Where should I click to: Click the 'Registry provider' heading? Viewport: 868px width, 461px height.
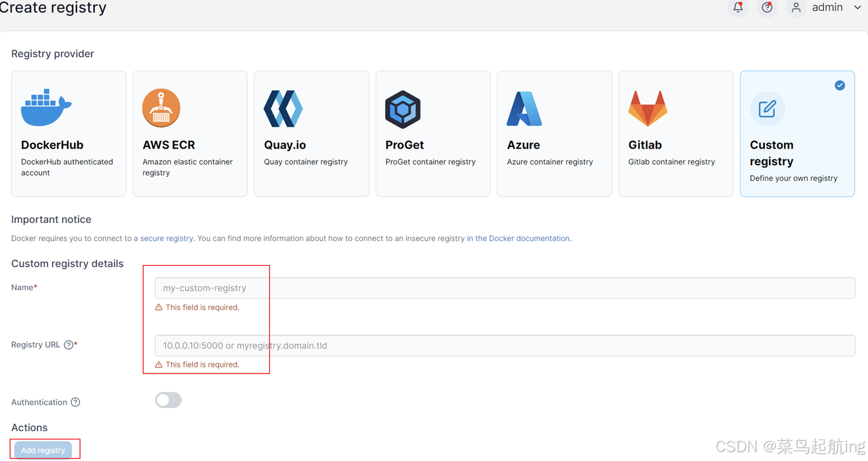pos(53,54)
